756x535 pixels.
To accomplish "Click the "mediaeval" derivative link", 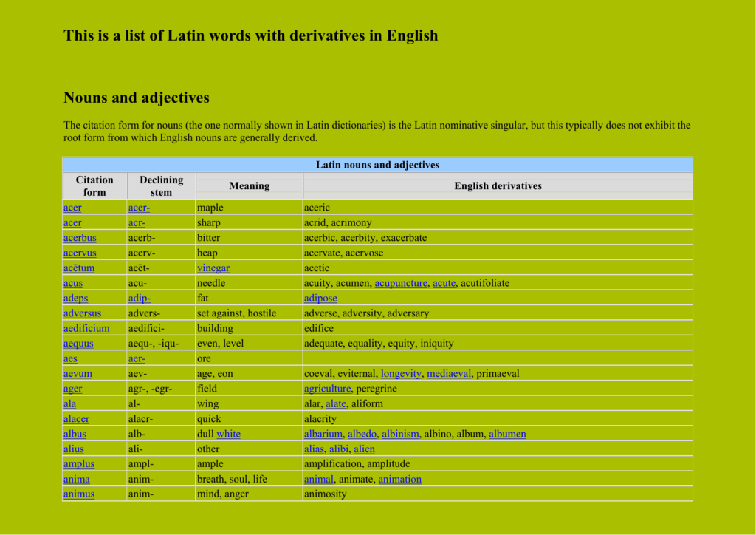I will [448, 373].
